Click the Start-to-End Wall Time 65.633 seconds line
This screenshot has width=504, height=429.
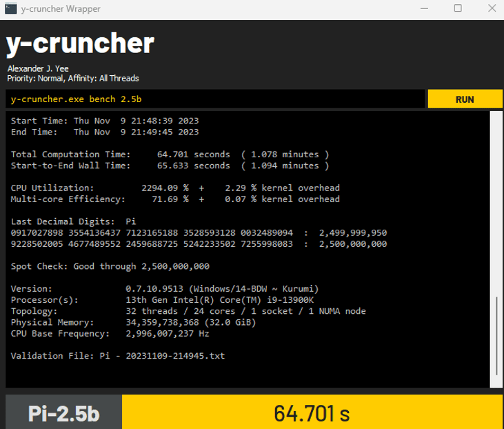pyautogui.click(x=170, y=166)
